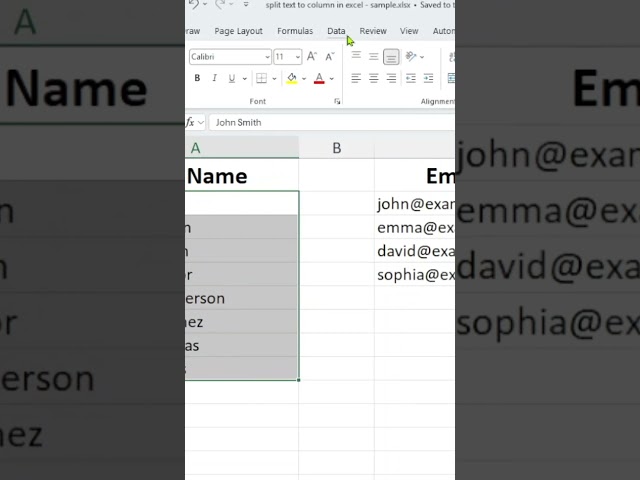Open the underline style dropdown arrow
640x480 pixels.
244,78
